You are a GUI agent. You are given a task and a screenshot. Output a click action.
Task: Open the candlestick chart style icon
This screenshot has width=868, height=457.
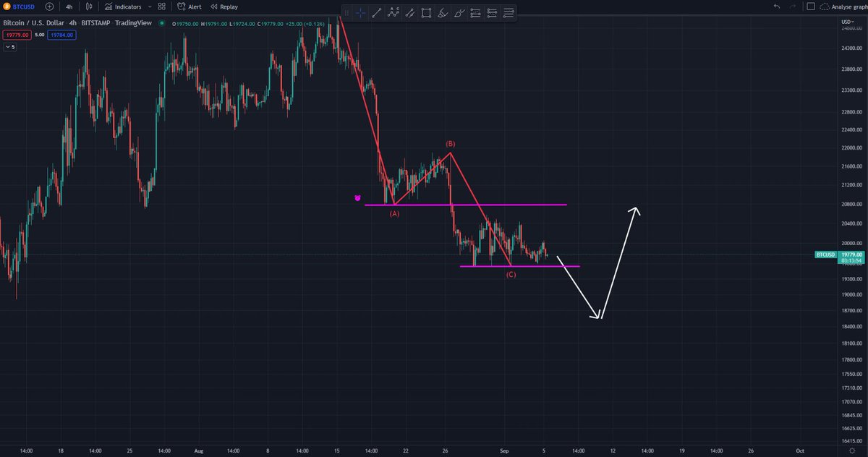89,7
